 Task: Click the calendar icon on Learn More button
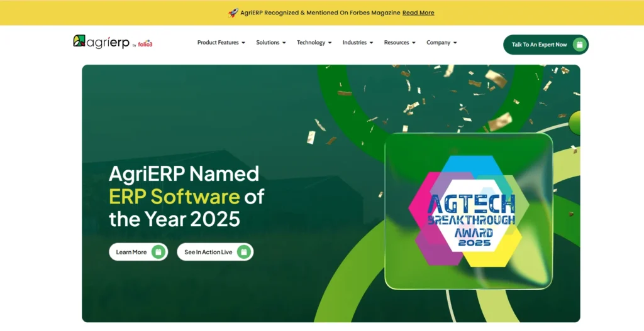pyautogui.click(x=158, y=252)
